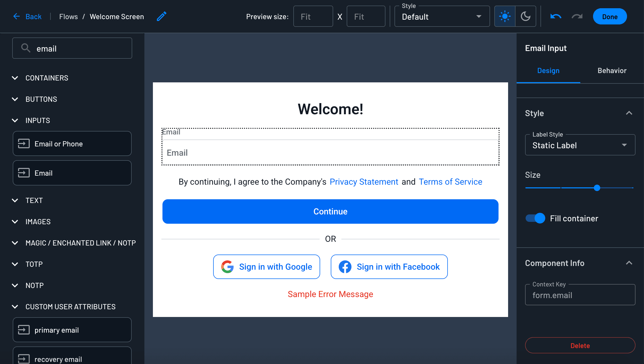Disable the Fill container toggle
Image resolution: width=644 pixels, height=364 pixels.
click(535, 218)
